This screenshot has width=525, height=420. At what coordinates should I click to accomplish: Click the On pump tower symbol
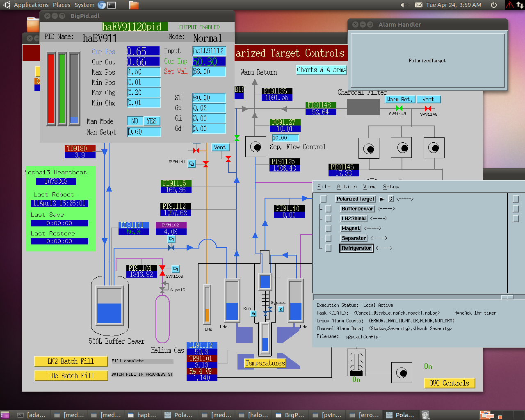click(356, 362)
